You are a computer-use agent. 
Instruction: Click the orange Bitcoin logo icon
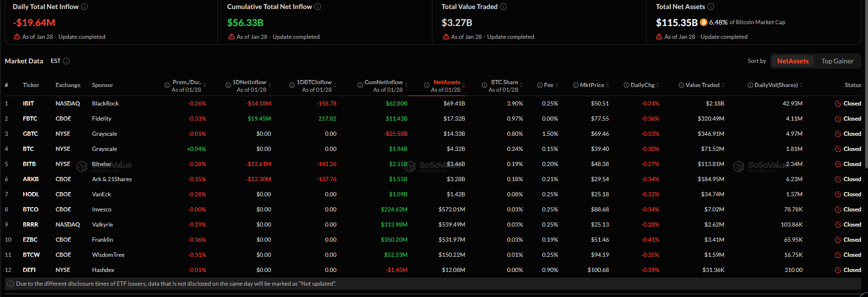tap(703, 22)
